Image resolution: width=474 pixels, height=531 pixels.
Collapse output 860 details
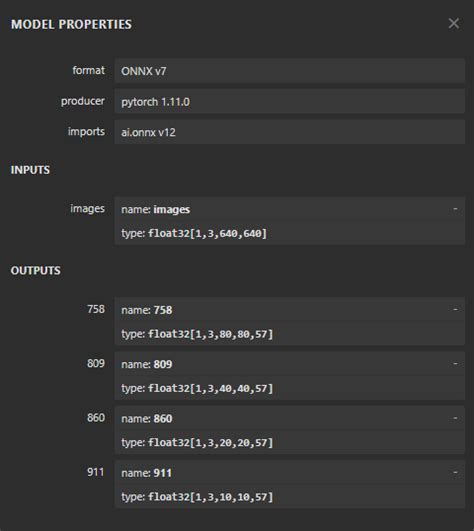coord(455,418)
